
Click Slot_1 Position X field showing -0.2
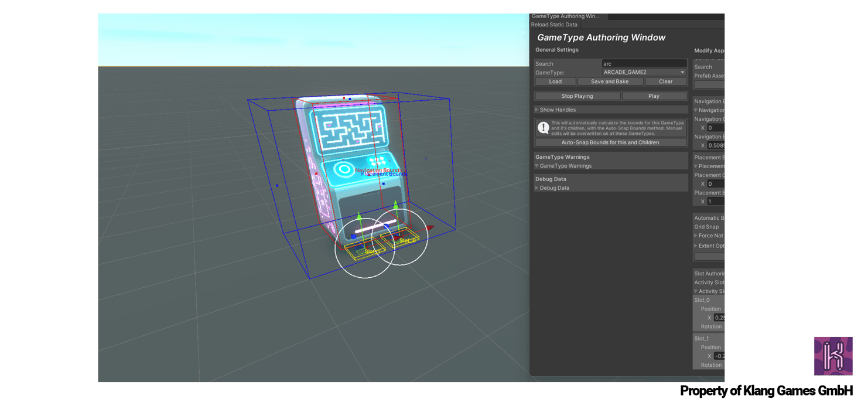pyautogui.click(x=719, y=356)
